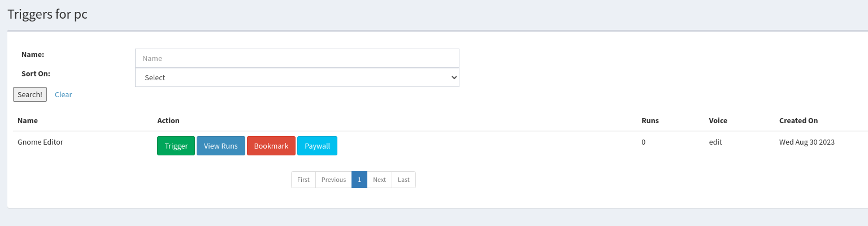Open View Runs for Gnome Editor
The image size is (868, 226).
(221, 146)
